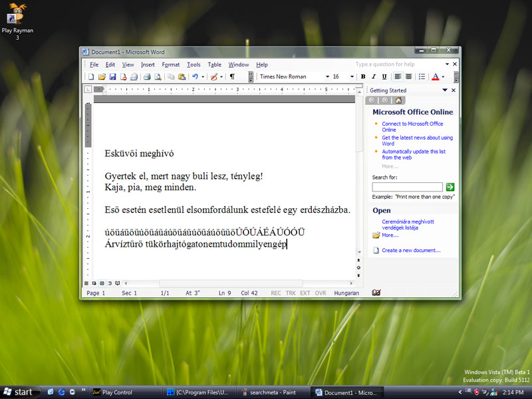This screenshot has height=399, width=532.
Task: Click the Print printer icon
Action: pyautogui.click(x=147, y=76)
